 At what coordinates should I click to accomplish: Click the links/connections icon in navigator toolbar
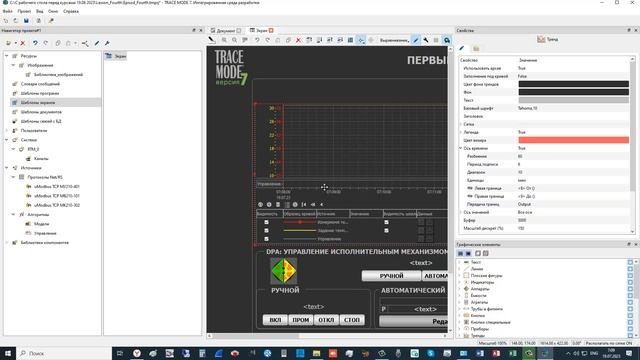pos(85,43)
